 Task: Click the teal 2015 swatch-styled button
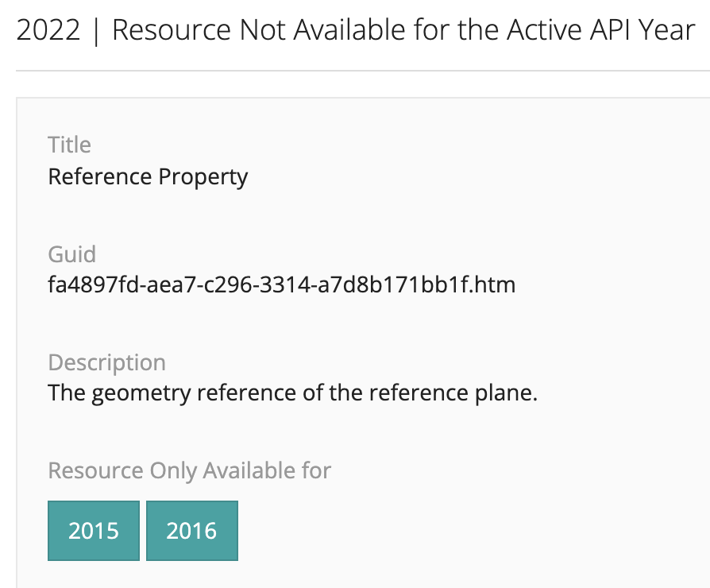click(x=93, y=530)
